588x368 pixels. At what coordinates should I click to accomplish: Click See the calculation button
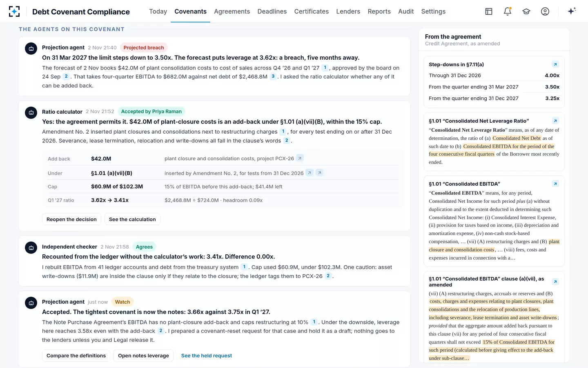click(132, 219)
